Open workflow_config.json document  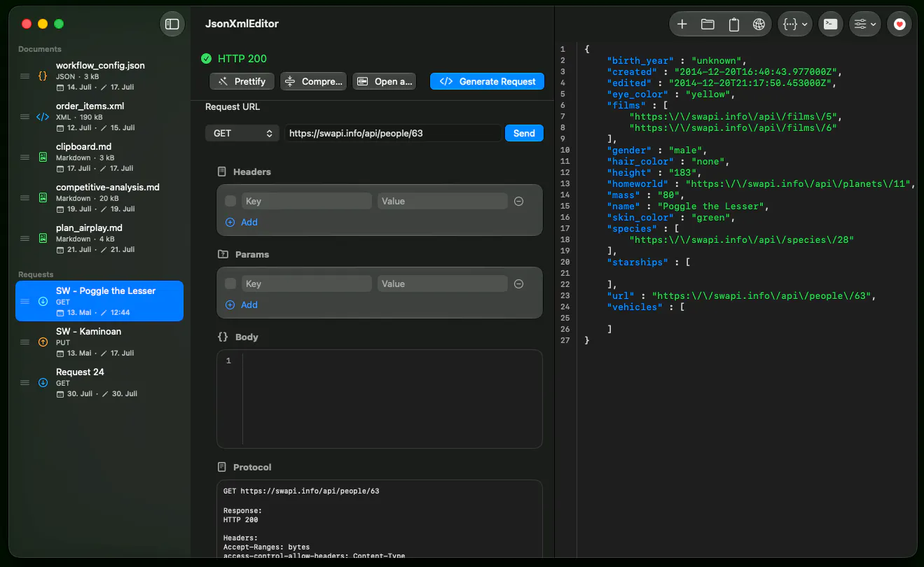point(99,76)
